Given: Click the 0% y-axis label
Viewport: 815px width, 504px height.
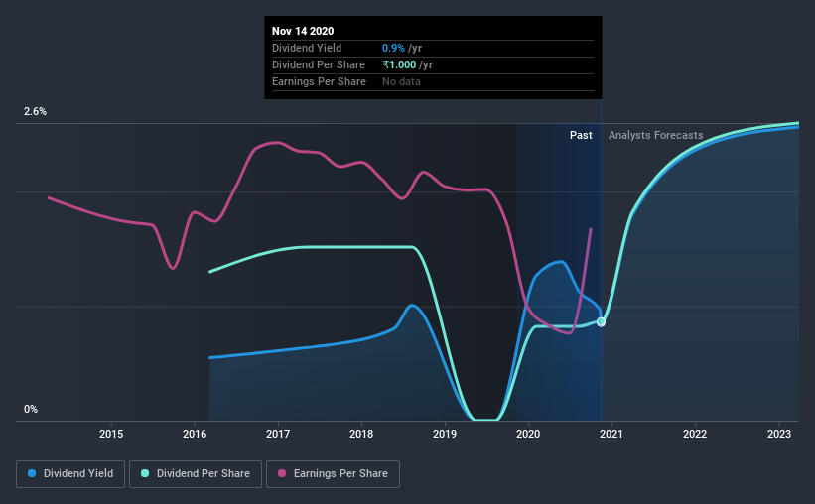Looking at the screenshot, I should click(x=31, y=410).
